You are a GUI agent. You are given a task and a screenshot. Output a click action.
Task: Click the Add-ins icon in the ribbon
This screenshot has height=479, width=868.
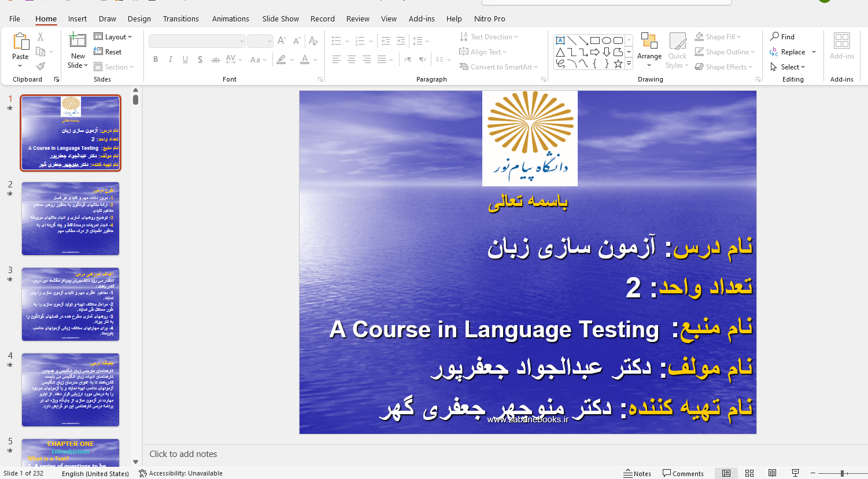pos(842,40)
